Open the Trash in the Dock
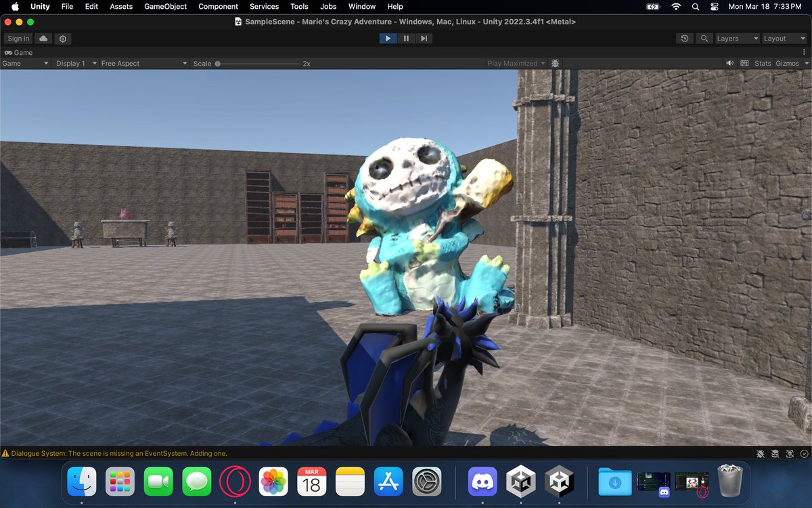Viewport: 812px width, 508px height. pyautogui.click(x=730, y=480)
